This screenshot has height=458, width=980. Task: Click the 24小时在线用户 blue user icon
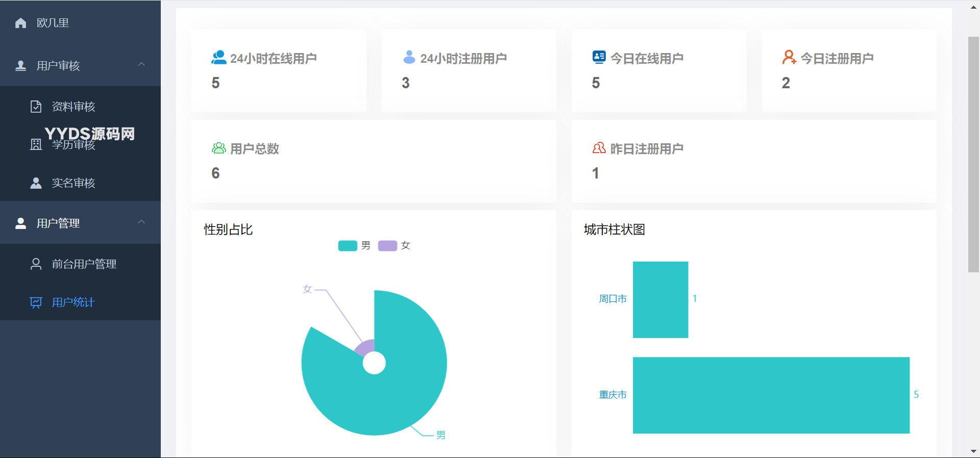pos(218,58)
